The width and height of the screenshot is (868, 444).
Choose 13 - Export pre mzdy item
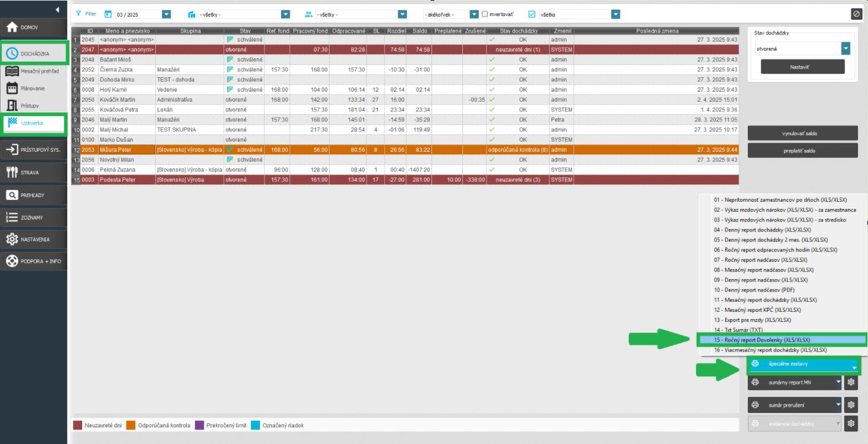tap(752, 320)
